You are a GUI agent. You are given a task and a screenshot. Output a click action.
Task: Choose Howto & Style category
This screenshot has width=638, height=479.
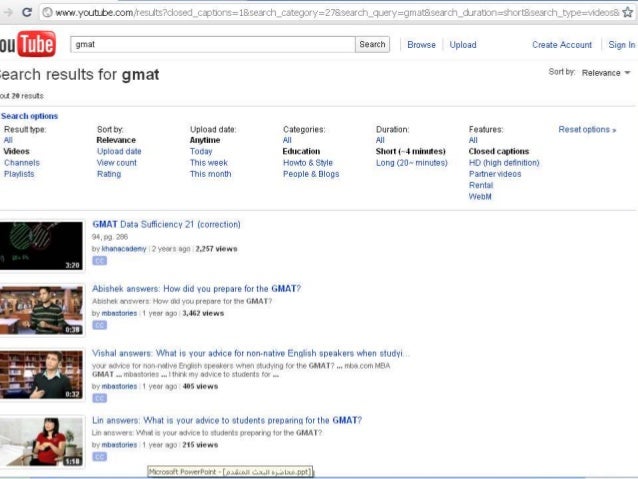tap(308, 163)
